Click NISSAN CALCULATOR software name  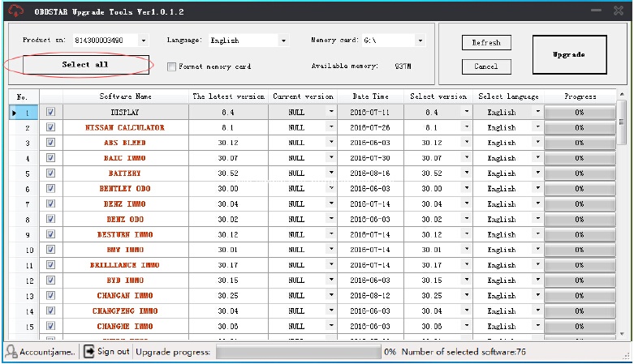click(125, 127)
